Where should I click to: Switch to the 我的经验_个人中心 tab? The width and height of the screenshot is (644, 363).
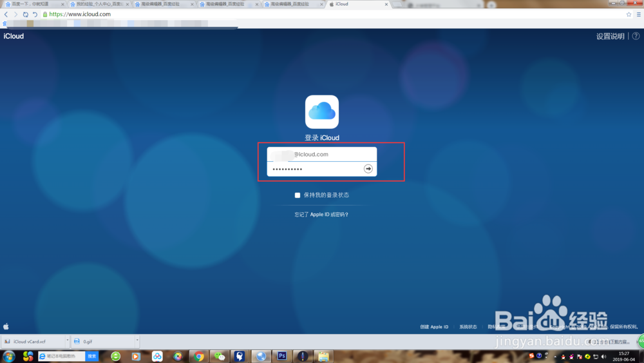point(99,4)
